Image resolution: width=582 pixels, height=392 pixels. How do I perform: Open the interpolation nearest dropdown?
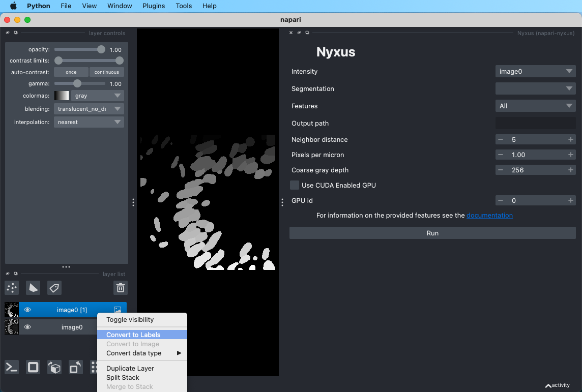pos(89,122)
